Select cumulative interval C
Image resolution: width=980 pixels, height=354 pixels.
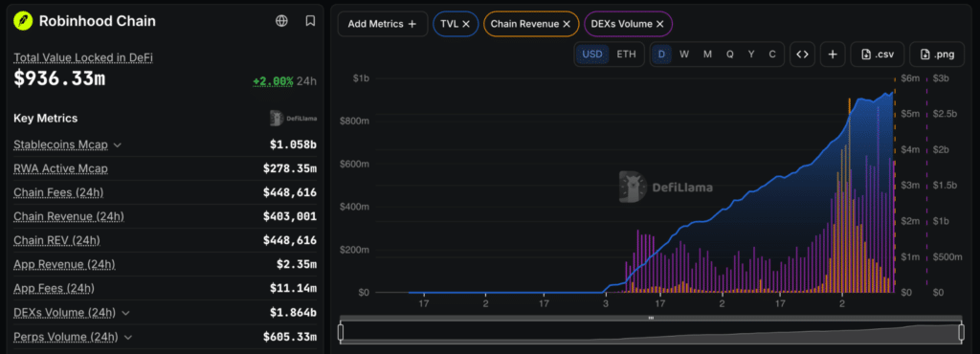coord(772,55)
